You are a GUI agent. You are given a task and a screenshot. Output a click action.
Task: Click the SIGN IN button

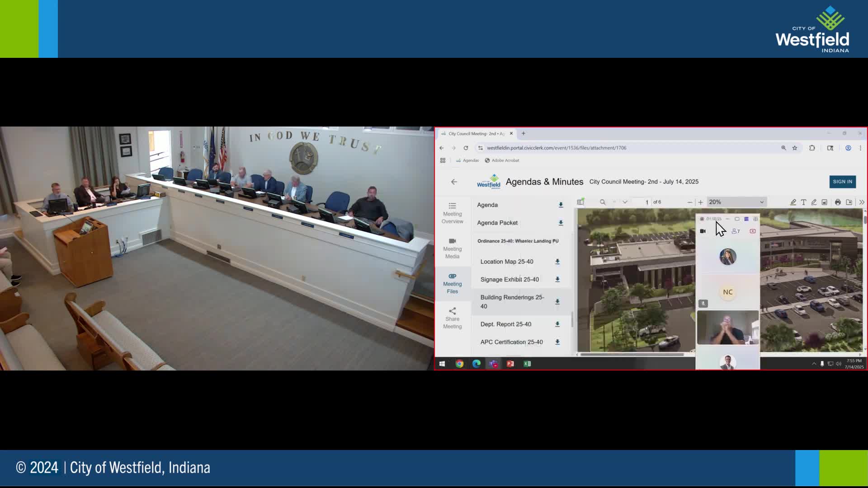[842, 182]
